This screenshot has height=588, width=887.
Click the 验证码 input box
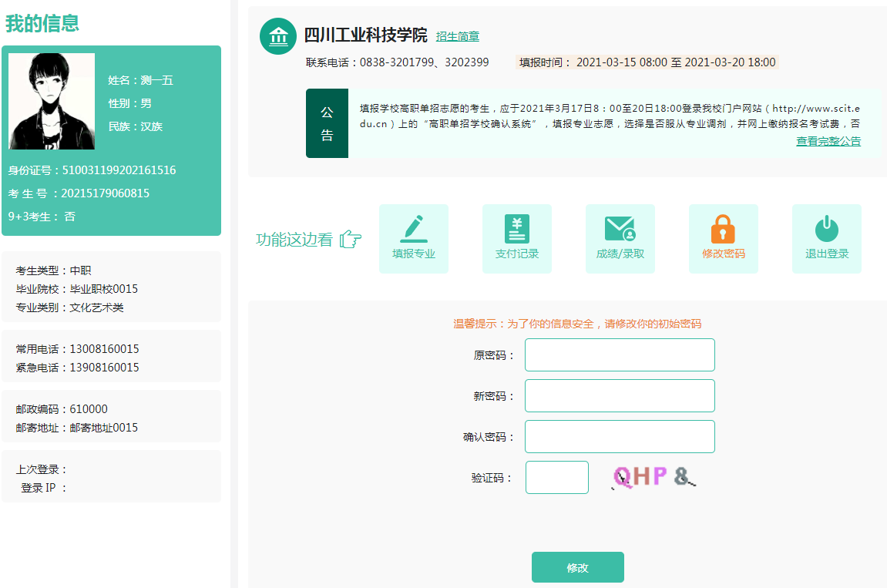coord(556,478)
